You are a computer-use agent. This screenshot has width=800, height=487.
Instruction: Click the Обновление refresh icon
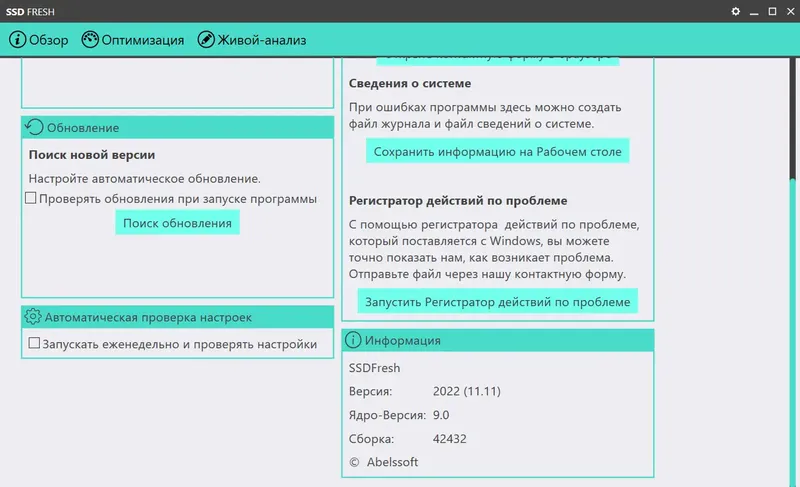(34, 127)
